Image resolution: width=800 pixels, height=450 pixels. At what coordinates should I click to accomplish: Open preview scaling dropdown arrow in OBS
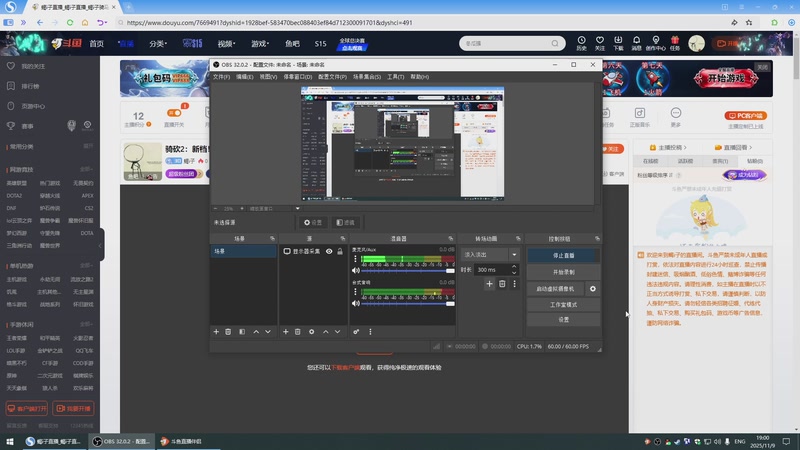[x=297, y=208]
